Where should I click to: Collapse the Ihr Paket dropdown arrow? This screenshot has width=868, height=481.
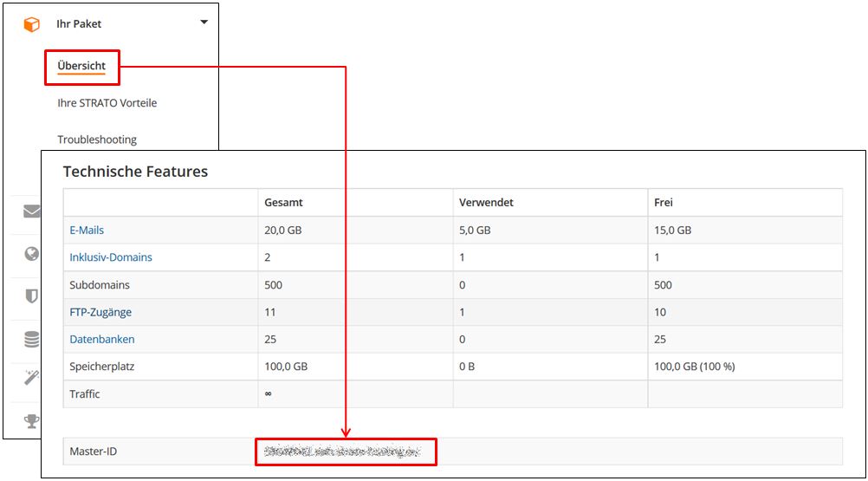coord(204,23)
